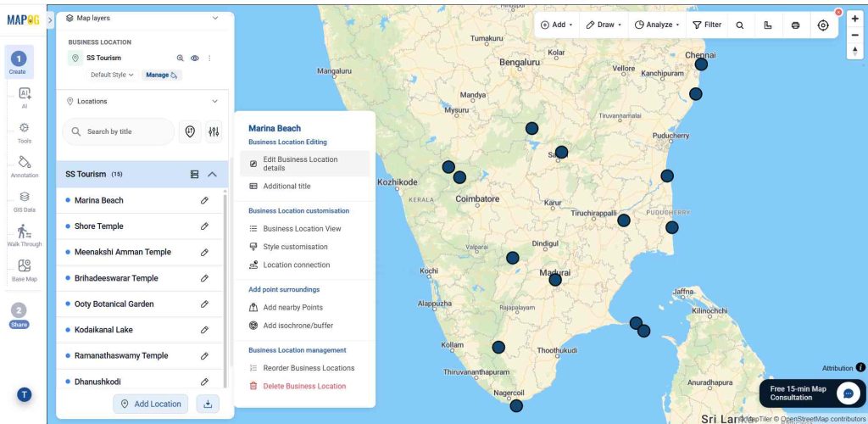Collapse the Map layers section
The width and height of the screenshot is (868, 424).
[x=215, y=19]
